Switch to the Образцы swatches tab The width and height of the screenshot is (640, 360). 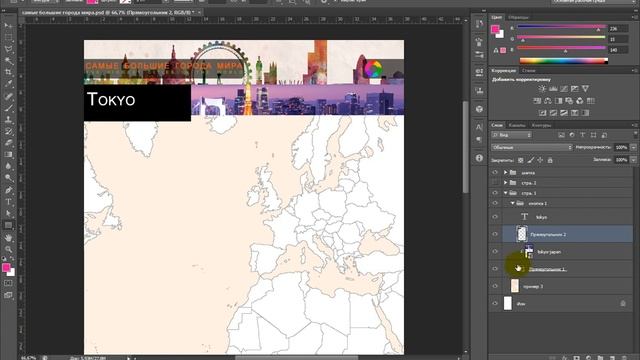pos(518,18)
